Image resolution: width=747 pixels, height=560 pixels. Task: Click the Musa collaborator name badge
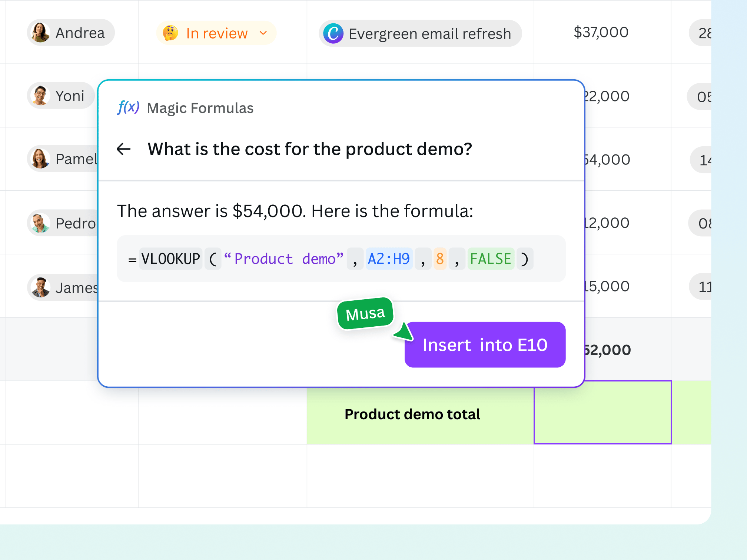(365, 313)
